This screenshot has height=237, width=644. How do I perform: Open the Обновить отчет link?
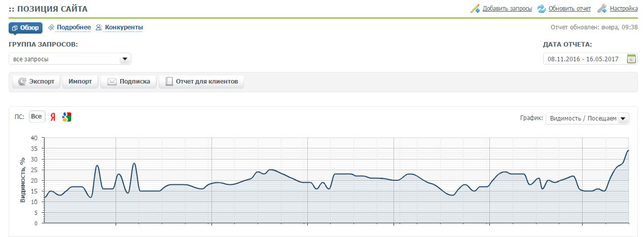click(x=569, y=9)
